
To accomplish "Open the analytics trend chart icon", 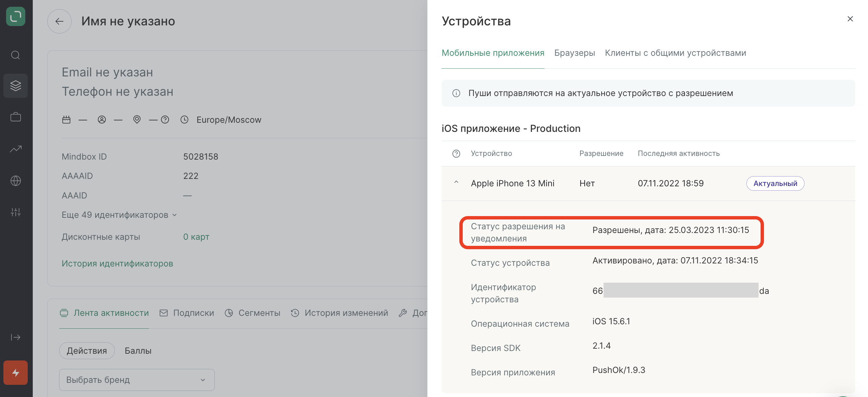I will 16,149.
